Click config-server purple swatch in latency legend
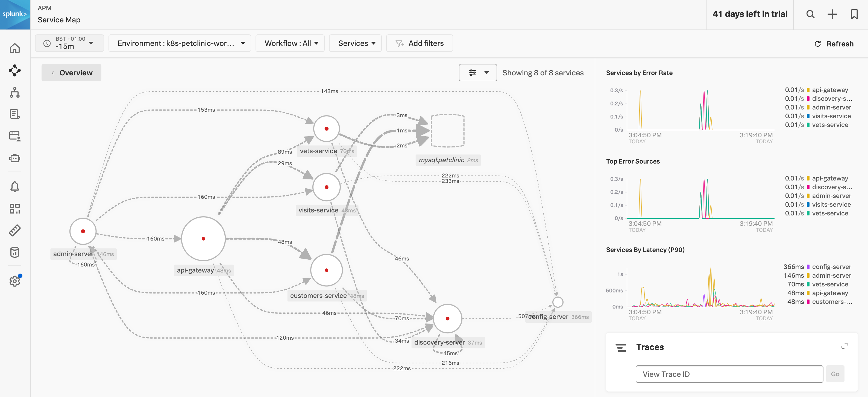Viewport: 868px width, 397px height. [808, 267]
